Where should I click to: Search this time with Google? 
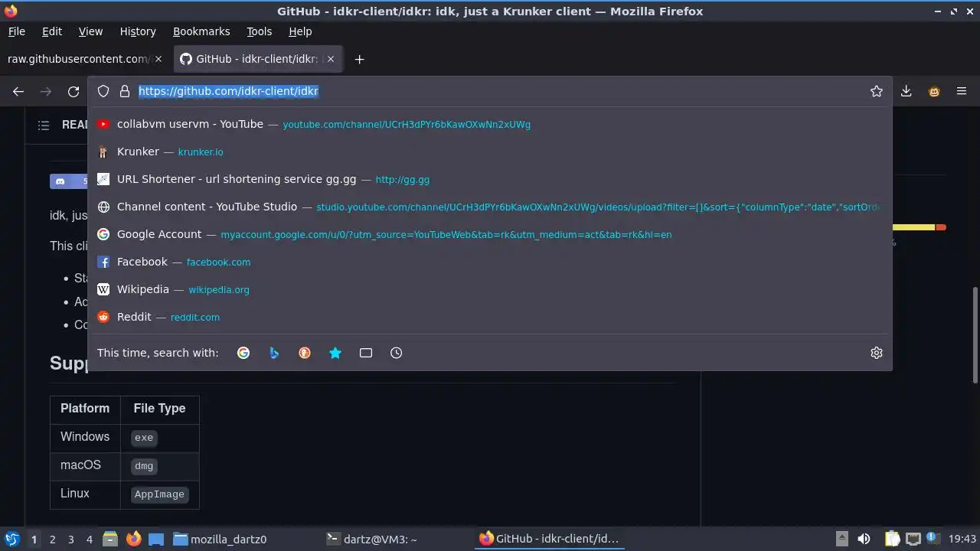tap(243, 353)
